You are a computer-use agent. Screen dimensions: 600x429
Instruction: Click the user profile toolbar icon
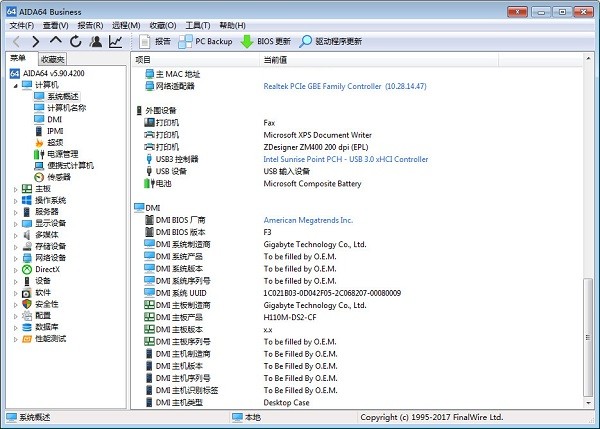(x=96, y=42)
